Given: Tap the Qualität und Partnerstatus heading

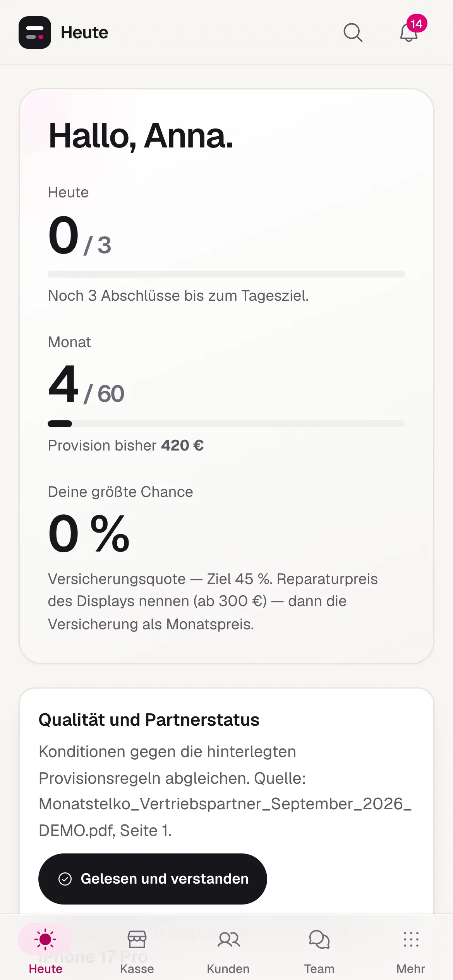Looking at the screenshot, I should (x=149, y=720).
